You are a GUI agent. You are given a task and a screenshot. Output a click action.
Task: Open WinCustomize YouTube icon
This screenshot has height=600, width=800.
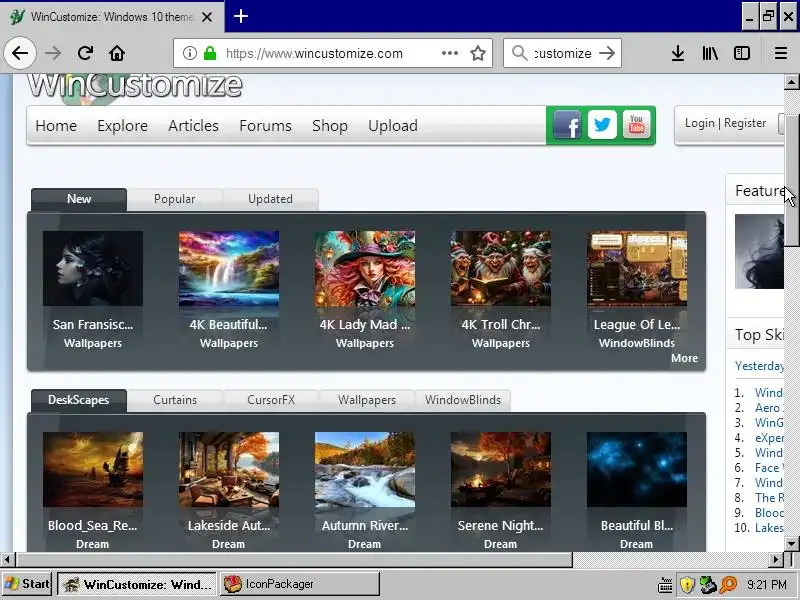pos(636,124)
